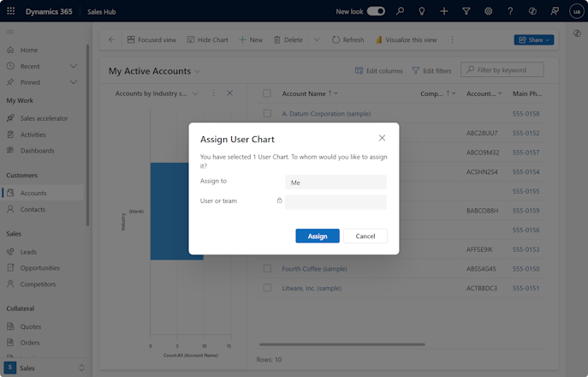Click the Cancel button

click(x=365, y=236)
